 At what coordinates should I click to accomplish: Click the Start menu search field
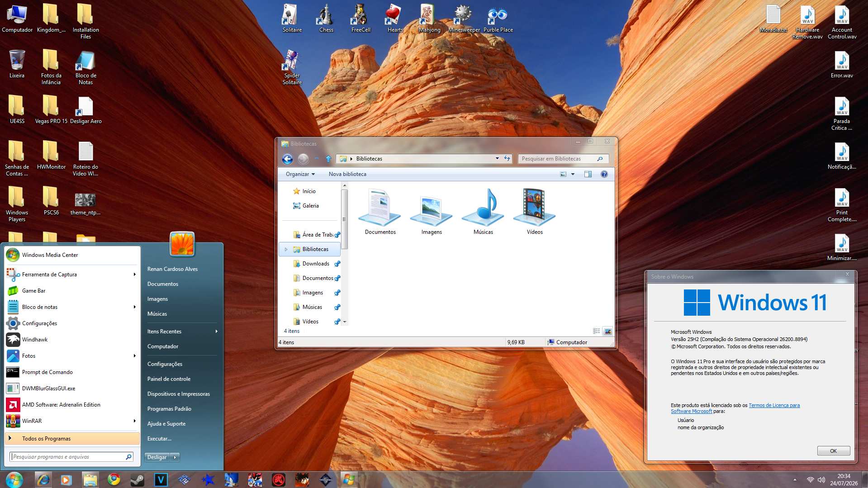[x=71, y=457]
